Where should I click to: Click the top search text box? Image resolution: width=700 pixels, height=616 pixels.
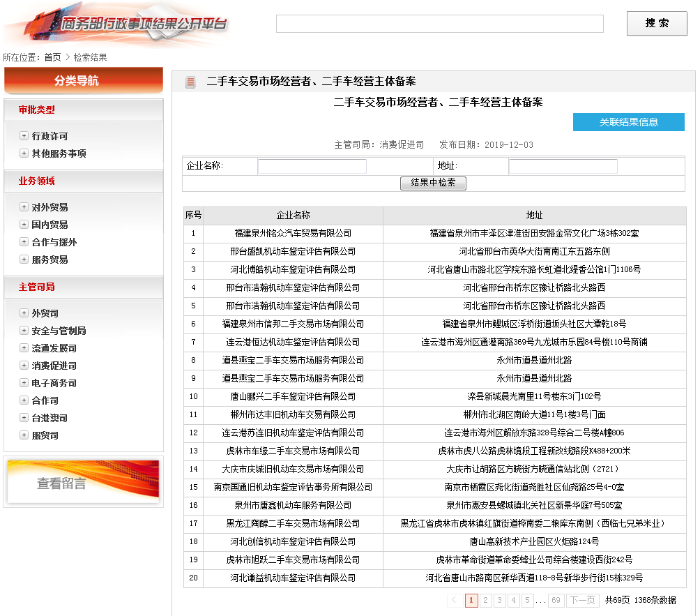point(439,24)
